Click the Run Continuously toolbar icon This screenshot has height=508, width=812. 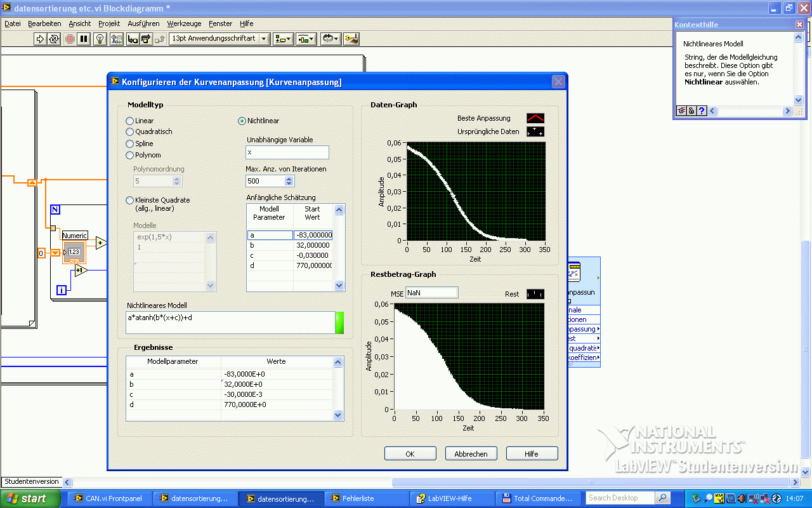coord(54,39)
